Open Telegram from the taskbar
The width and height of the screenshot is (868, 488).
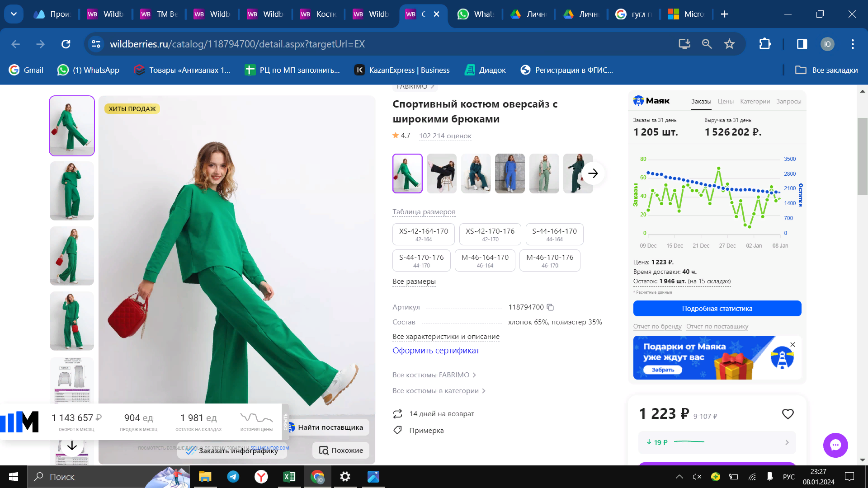[x=233, y=477]
